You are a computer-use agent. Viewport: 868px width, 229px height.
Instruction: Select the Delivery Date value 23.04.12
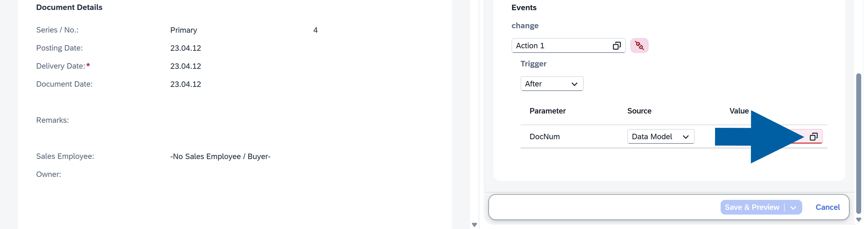coord(185,66)
